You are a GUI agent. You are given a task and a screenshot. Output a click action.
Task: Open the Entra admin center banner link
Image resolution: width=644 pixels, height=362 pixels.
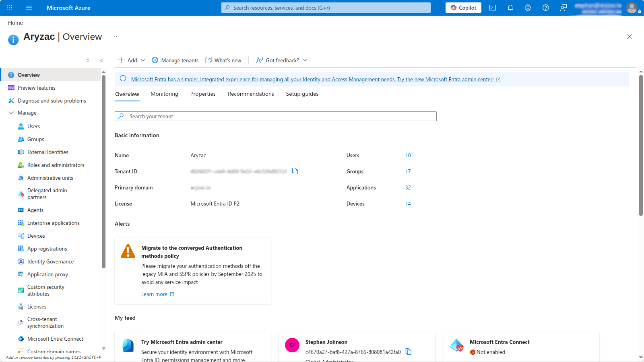pos(316,79)
